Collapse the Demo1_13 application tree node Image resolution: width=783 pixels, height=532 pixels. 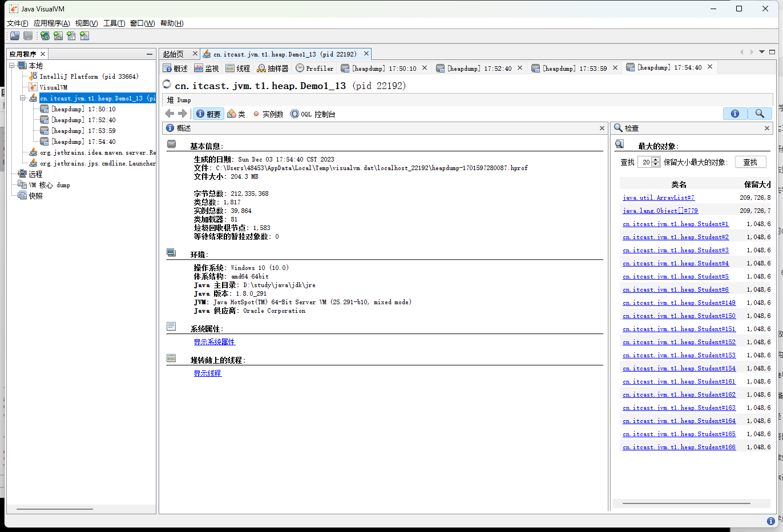point(23,98)
